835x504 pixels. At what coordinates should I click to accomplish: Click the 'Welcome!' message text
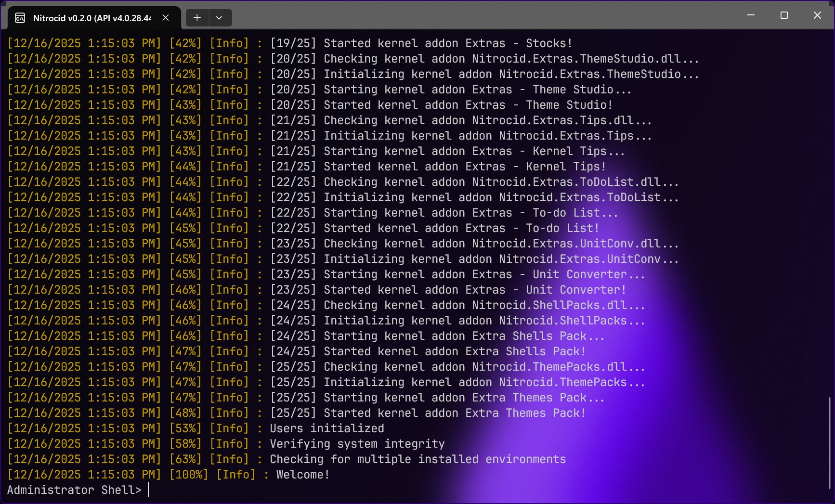click(303, 475)
